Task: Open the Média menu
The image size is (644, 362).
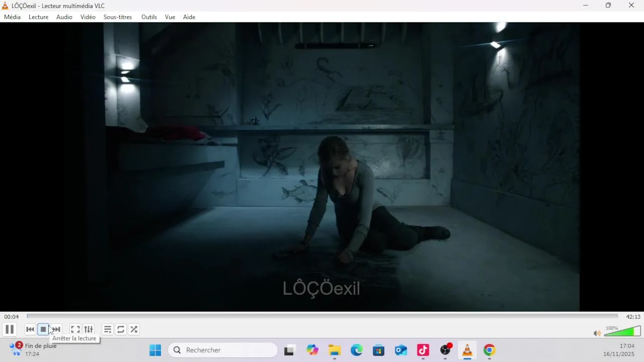Action: click(x=13, y=17)
